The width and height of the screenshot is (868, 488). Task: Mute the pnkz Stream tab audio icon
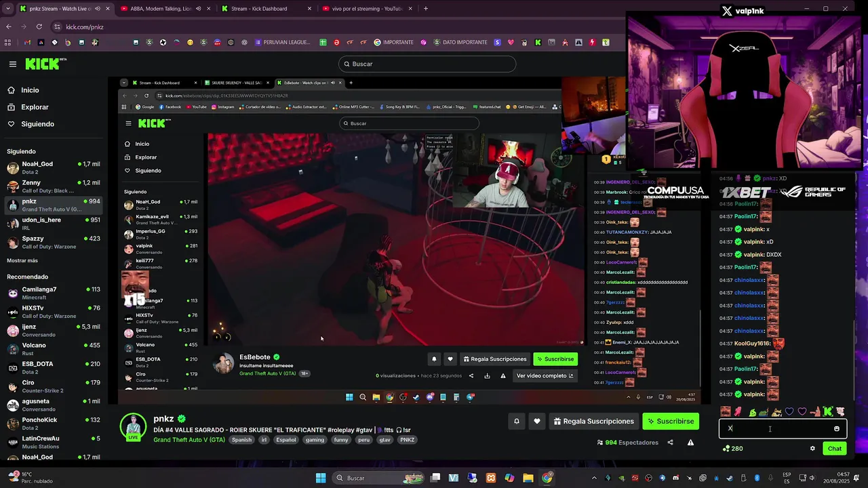click(98, 9)
